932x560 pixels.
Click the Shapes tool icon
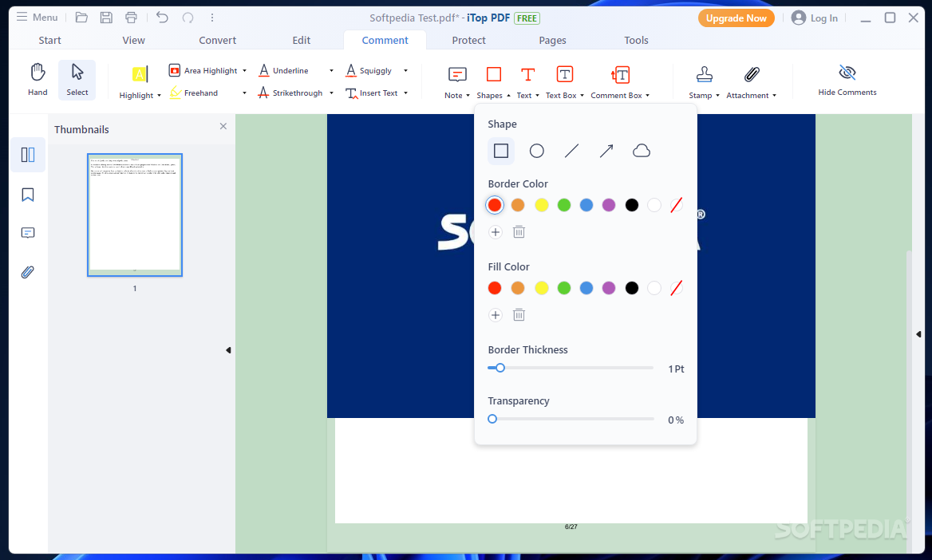point(493,74)
